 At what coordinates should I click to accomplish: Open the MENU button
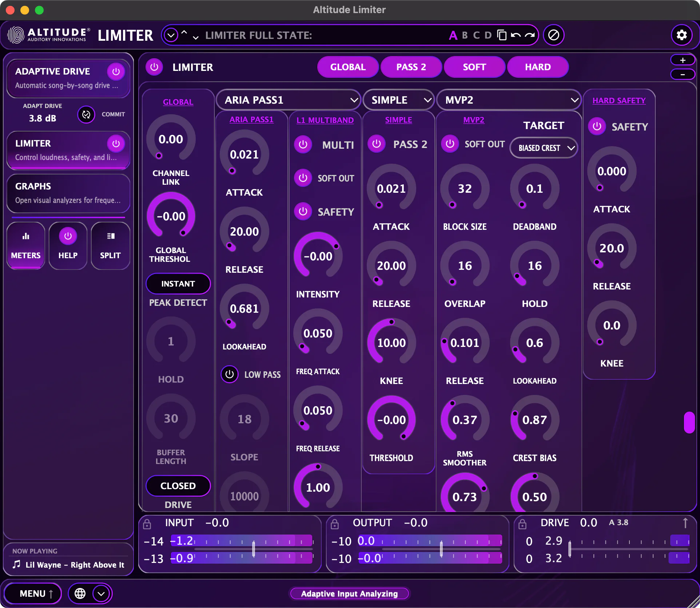pyautogui.click(x=33, y=594)
